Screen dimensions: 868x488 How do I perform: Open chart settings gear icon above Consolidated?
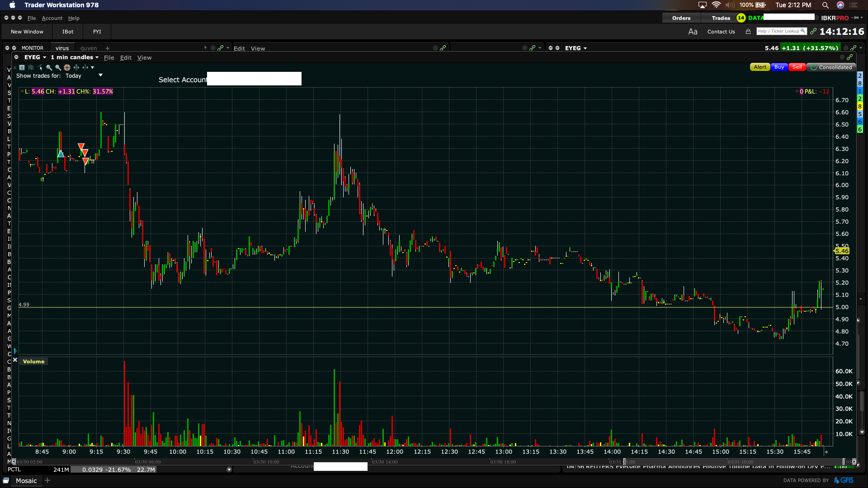click(x=842, y=57)
